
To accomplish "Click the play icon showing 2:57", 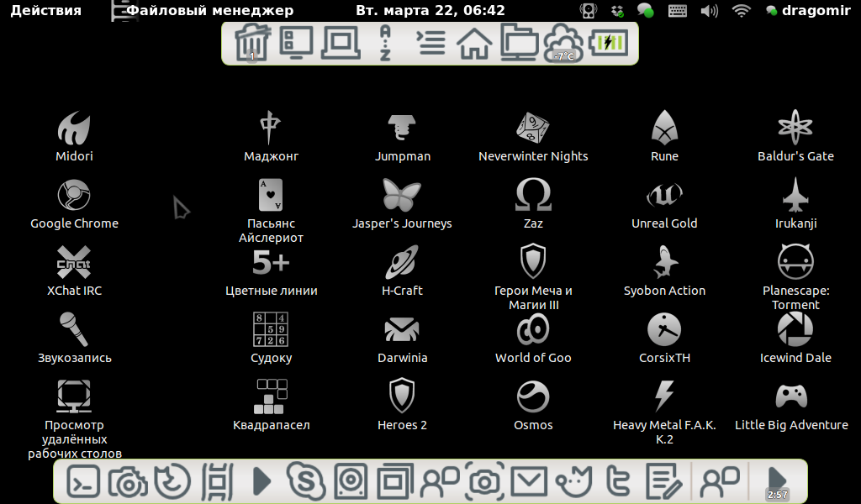I will 777,483.
